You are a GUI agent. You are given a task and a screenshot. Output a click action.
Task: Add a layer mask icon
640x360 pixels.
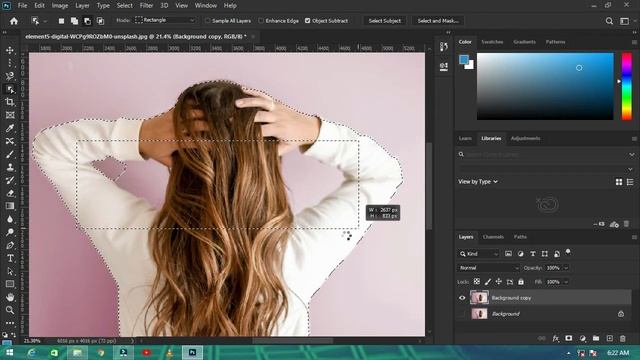569,338
